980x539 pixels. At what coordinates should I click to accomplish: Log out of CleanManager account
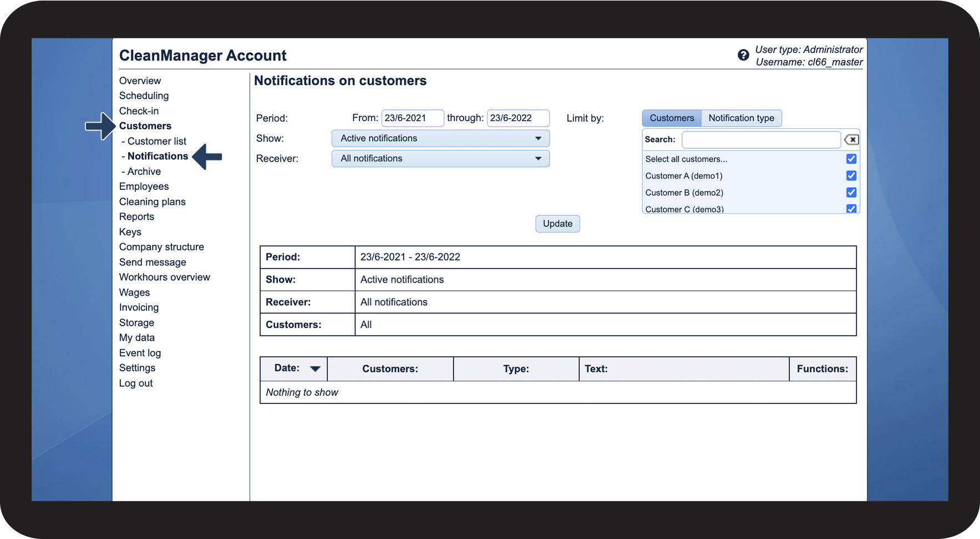click(136, 384)
